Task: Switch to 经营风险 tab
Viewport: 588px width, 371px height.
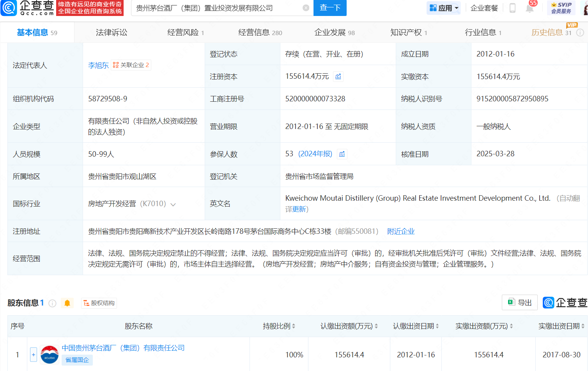Action: (186, 32)
